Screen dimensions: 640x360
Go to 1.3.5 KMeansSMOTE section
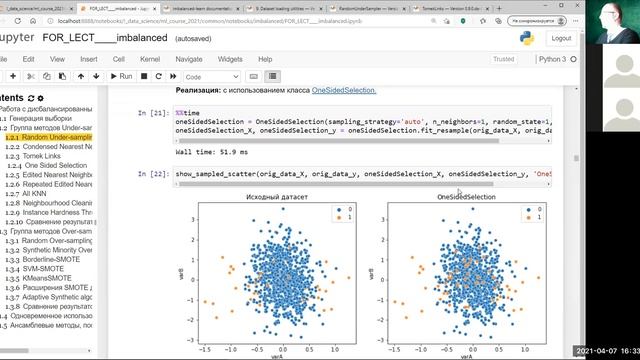[x=38, y=278]
